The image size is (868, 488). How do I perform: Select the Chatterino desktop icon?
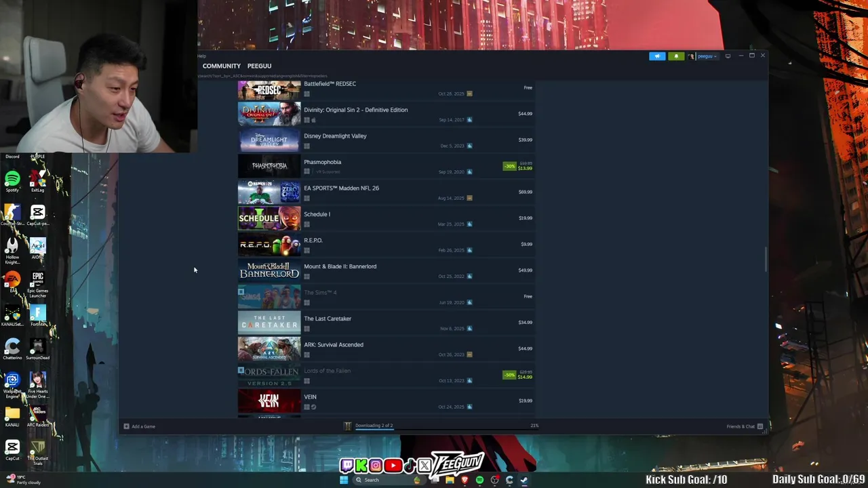click(x=12, y=348)
